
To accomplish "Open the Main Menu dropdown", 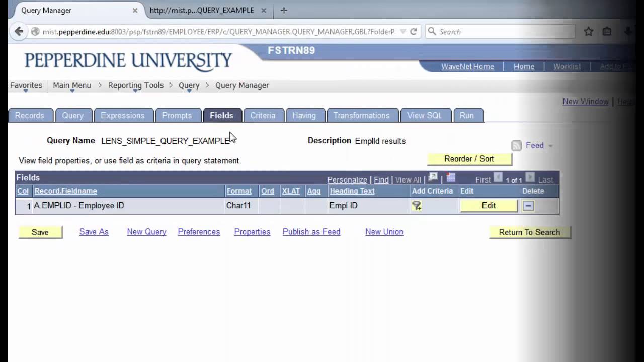I will [x=72, y=85].
